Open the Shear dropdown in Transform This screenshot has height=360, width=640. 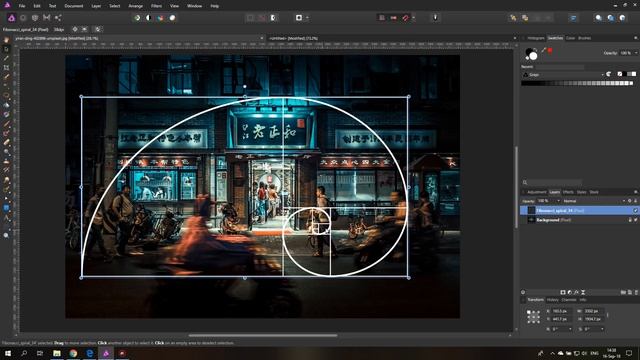pos(602,329)
